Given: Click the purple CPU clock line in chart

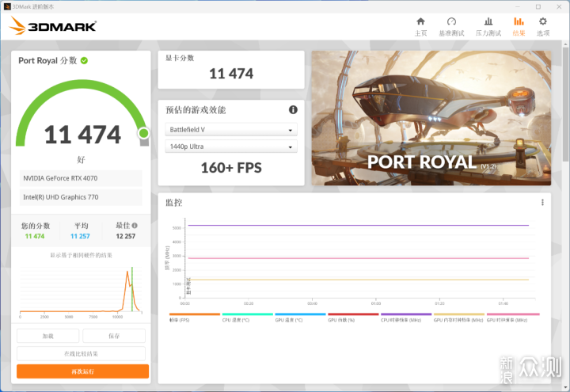Looking at the screenshot, I should [x=358, y=226].
